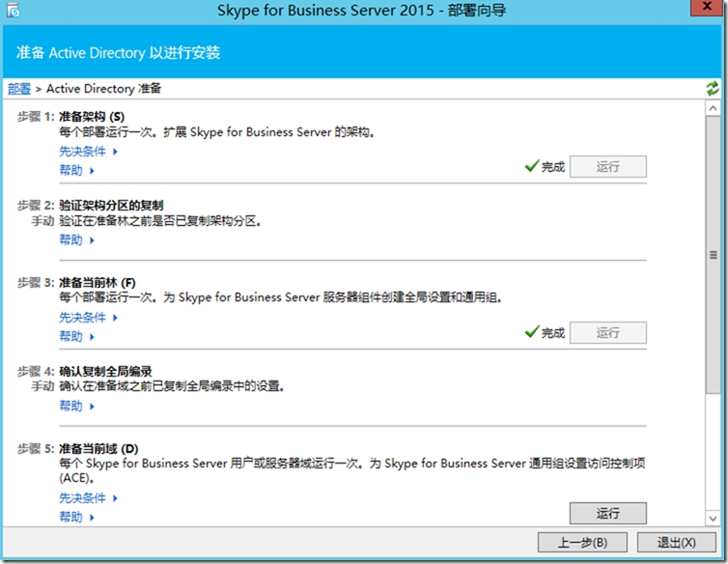This screenshot has width=728, height=564.
Task: Click the step 4 title 确认复制全局编录
Action: click(x=105, y=371)
